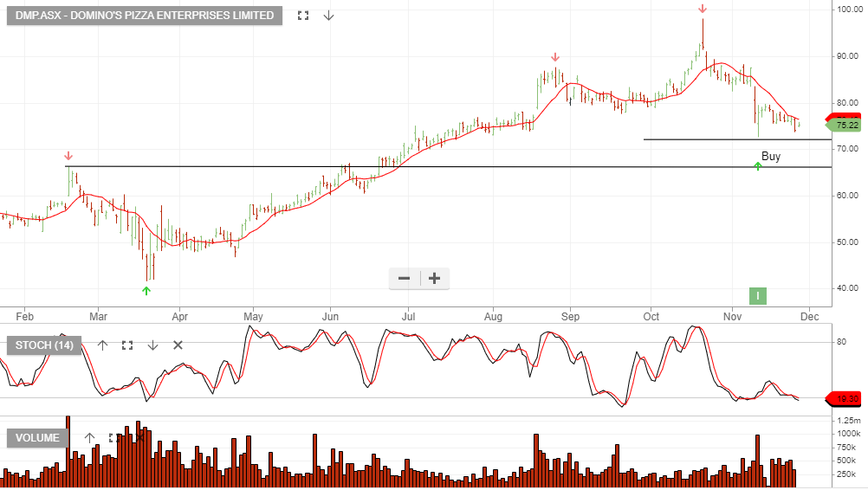The image size is (868, 490).
Task: Select the Jul label on time axis
Action: [408, 316]
